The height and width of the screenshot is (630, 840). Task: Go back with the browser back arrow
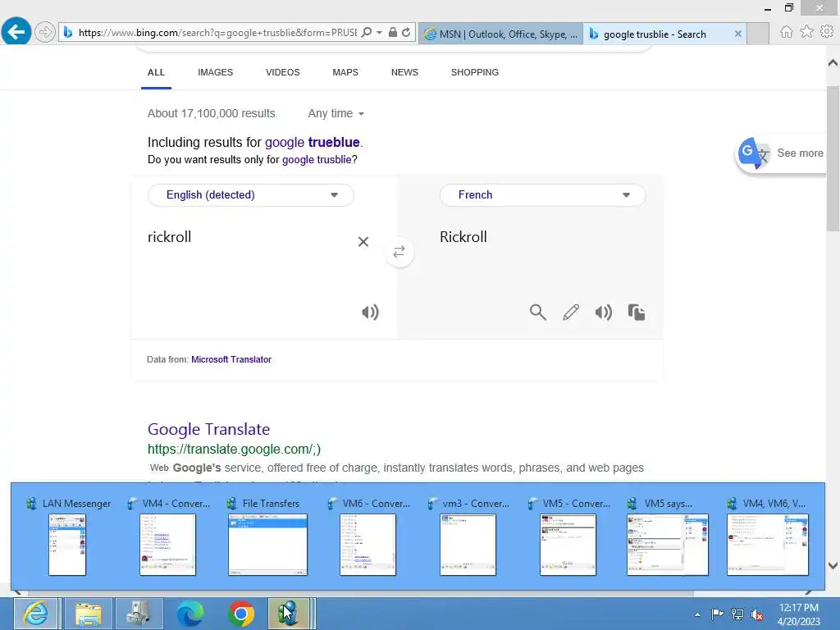[16, 32]
